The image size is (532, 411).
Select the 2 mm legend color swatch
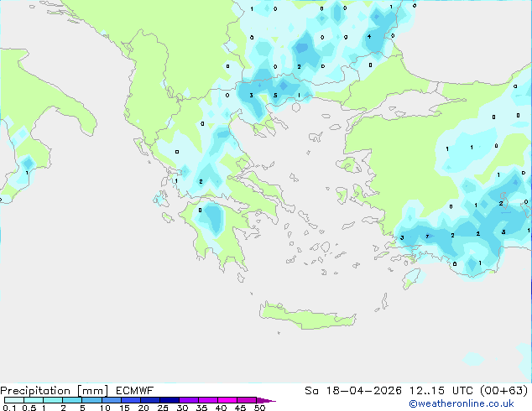[72, 400]
